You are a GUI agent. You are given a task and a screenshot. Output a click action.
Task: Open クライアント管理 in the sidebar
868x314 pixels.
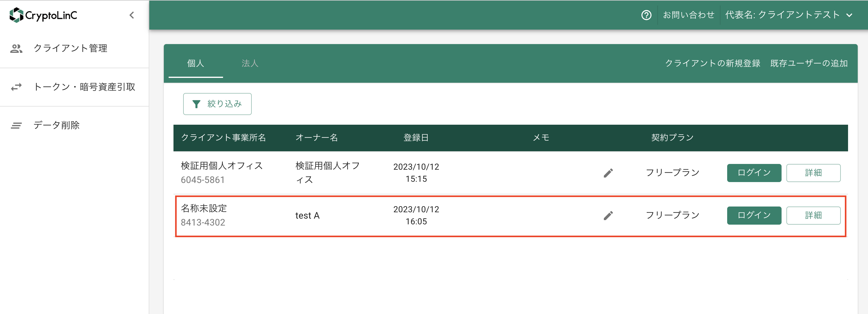point(70,49)
